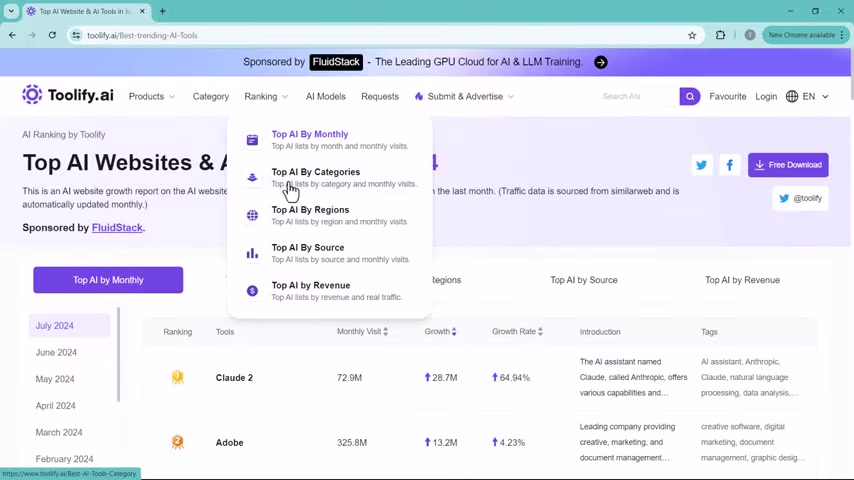Switch to Top AI by Revenue tab
This screenshot has width=854, height=480.
pyautogui.click(x=742, y=280)
